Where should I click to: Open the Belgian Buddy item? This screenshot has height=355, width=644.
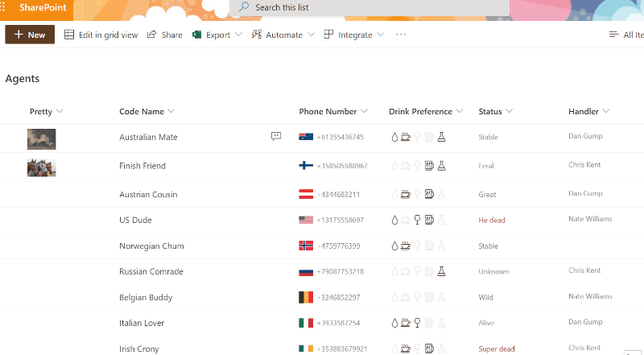point(146,297)
